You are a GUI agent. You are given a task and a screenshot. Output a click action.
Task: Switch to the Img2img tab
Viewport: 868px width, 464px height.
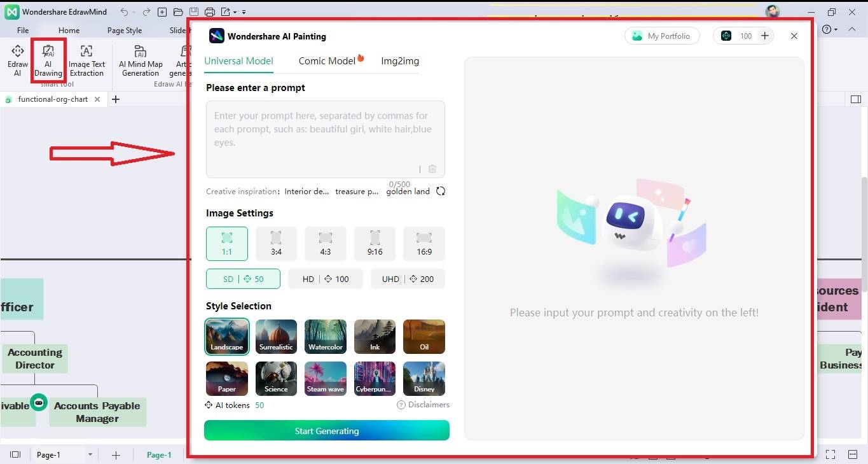click(x=400, y=61)
